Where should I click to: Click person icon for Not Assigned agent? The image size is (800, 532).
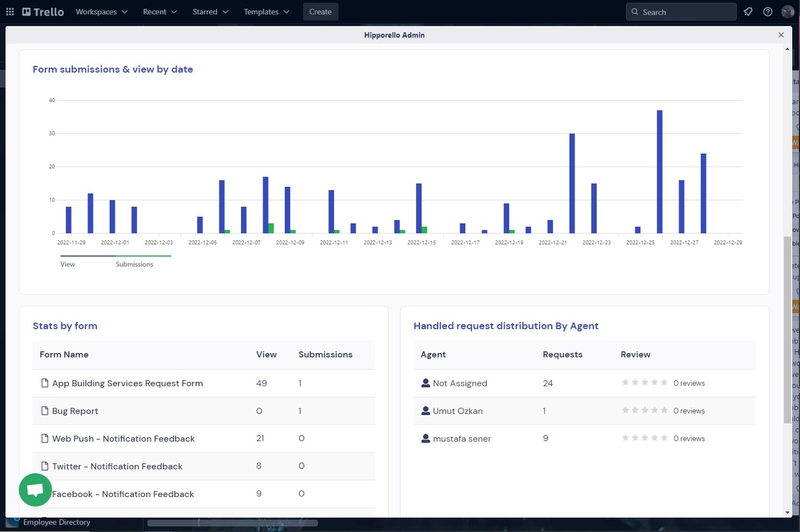[x=425, y=383]
